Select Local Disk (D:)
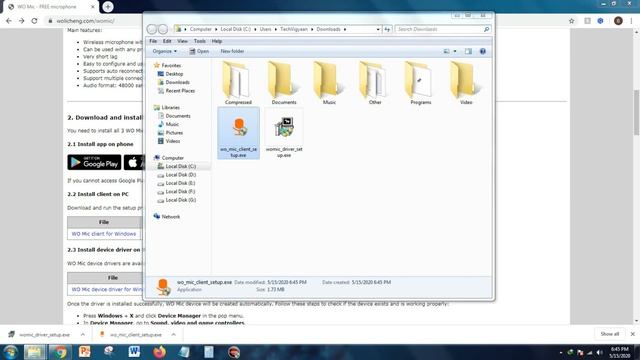Image resolution: width=640 pixels, height=360 pixels. [x=177, y=175]
